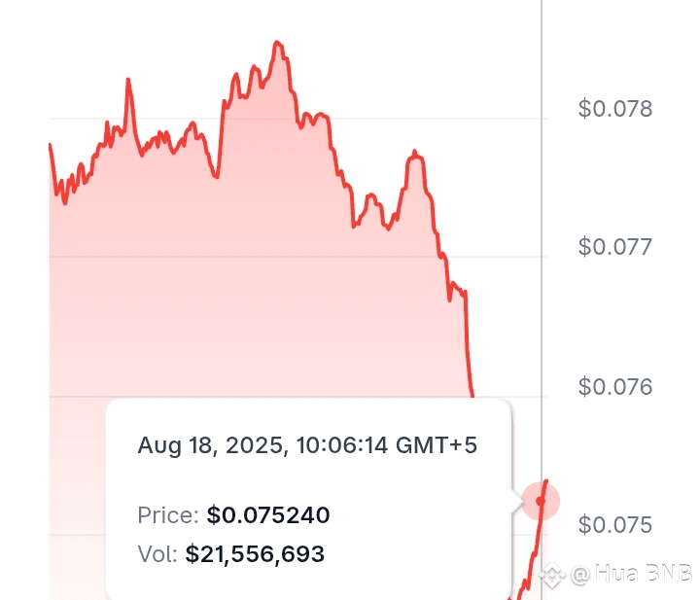Click the $0.078 axis label
This screenshot has width=700, height=600.
click(x=615, y=109)
